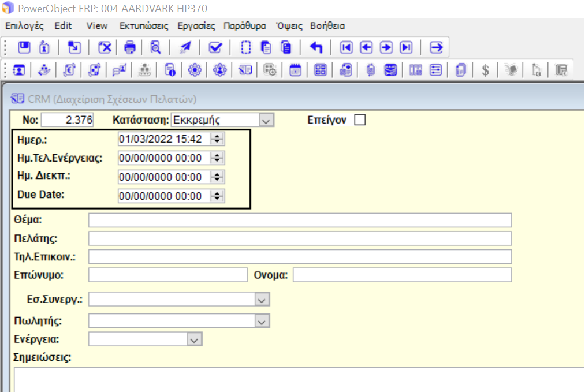Toggle the Επείγον checkbox
The image size is (585, 392).
click(360, 120)
